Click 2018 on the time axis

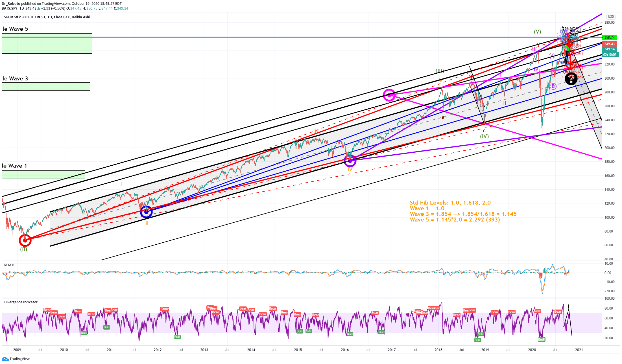point(438,350)
